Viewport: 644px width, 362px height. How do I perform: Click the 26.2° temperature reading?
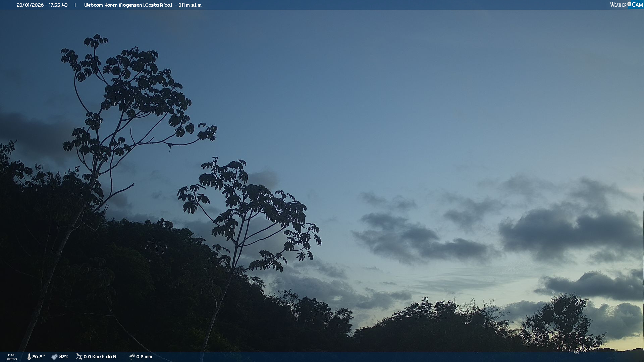click(x=39, y=357)
